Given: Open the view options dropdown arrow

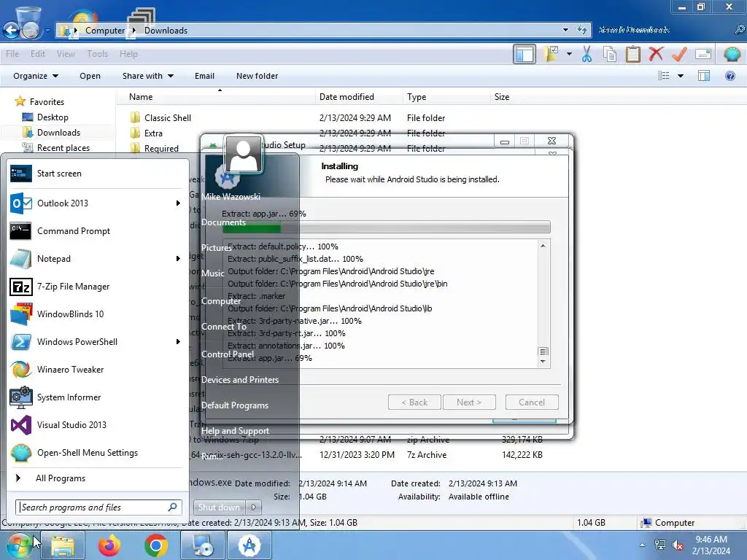Looking at the screenshot, I should 681,76.
